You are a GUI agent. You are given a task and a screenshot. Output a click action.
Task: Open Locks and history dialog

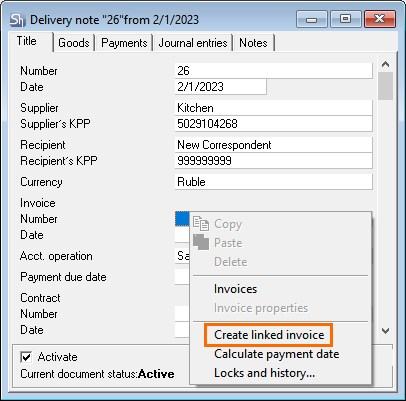point(264,373)
